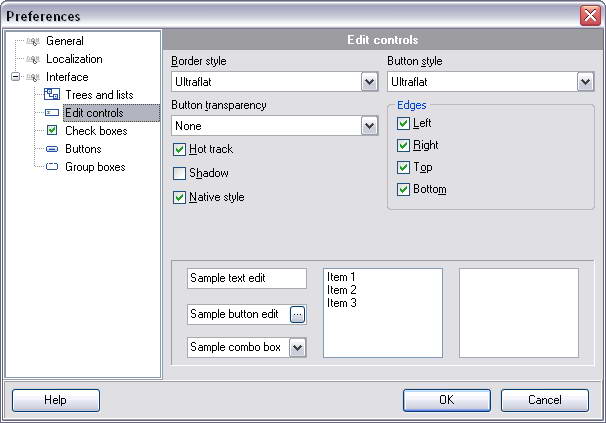Click the Edit controls tree icon
The image size is (606, 423).
(53, 113)
